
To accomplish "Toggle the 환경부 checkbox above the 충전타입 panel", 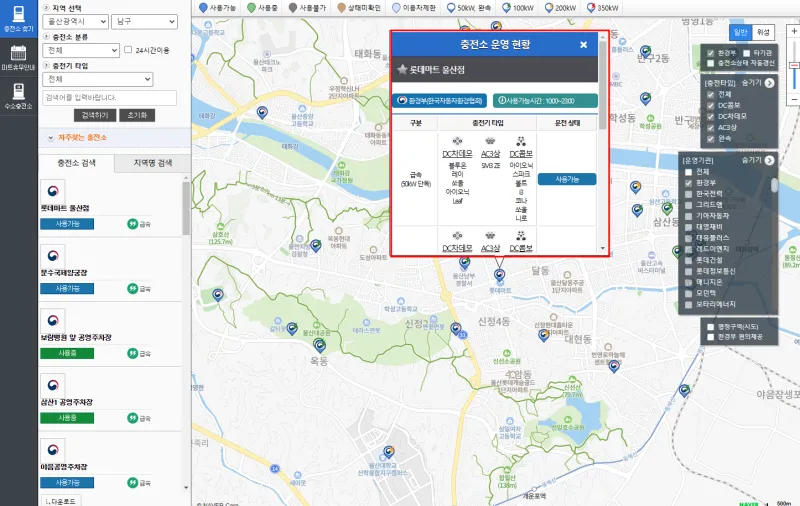I will [x=711, y=53].
